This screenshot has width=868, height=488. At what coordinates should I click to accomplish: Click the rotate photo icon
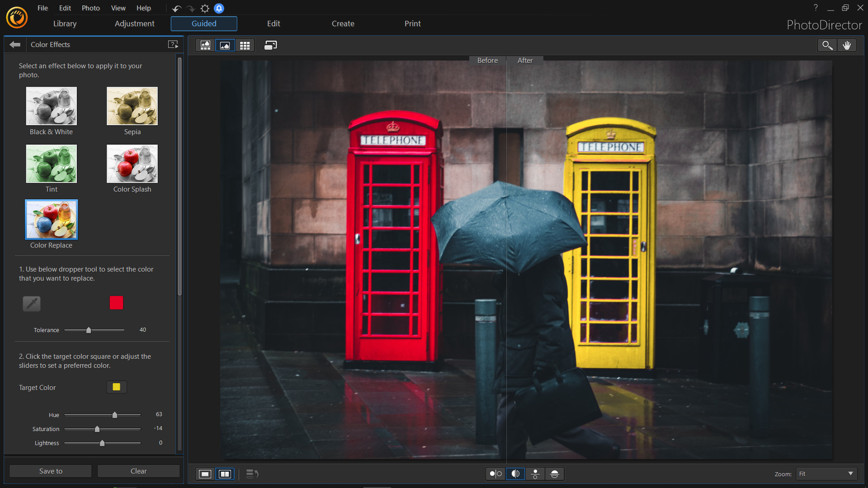pyautogui.click(x=270, y=45)
